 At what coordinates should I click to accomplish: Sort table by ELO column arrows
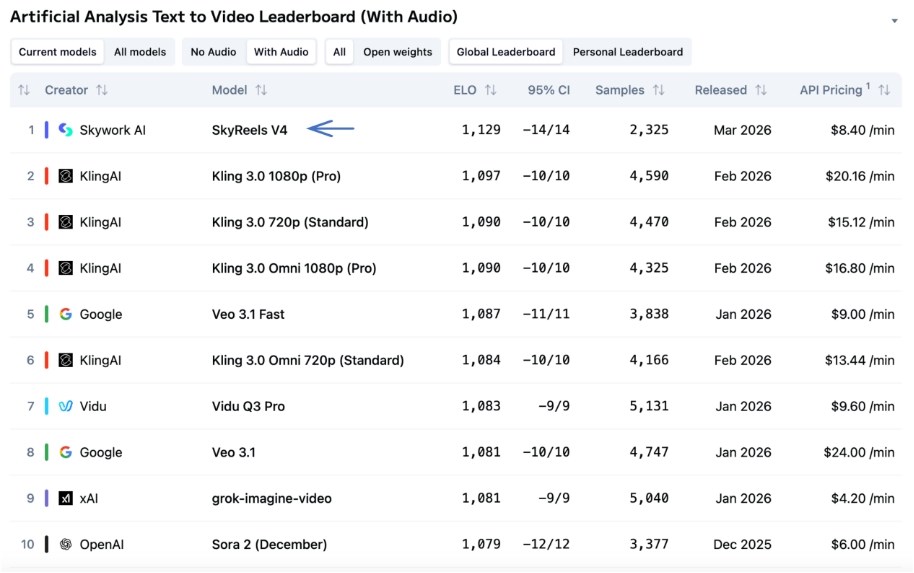pos(490,90)
